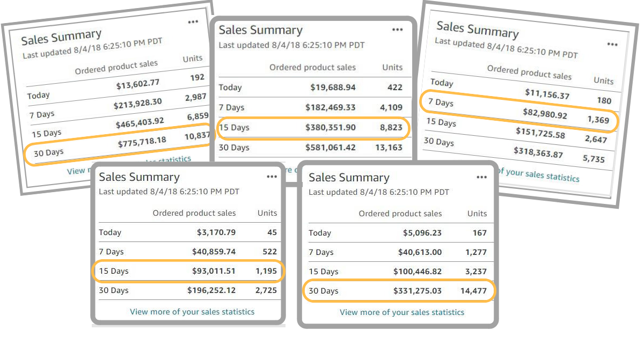Open ellipsis menu on card with $19,688.94 today

click(x=397, y=30)
